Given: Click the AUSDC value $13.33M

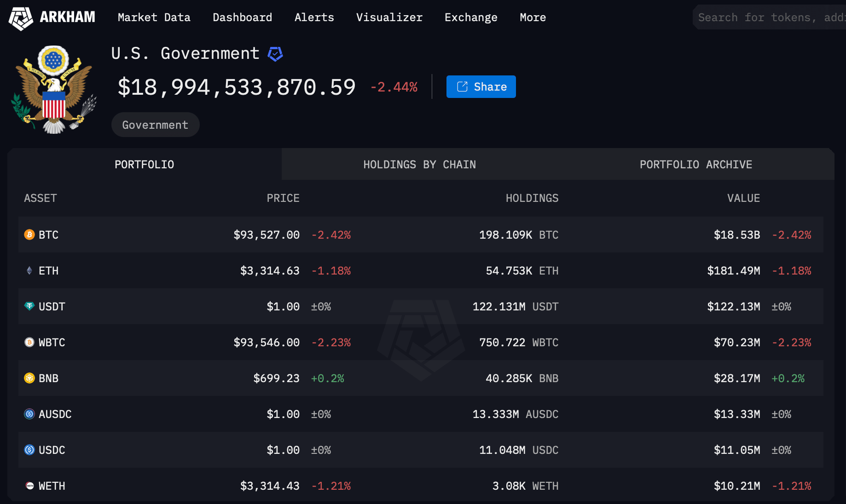Looking at the screenshot, I should click(x=737, y=414).
